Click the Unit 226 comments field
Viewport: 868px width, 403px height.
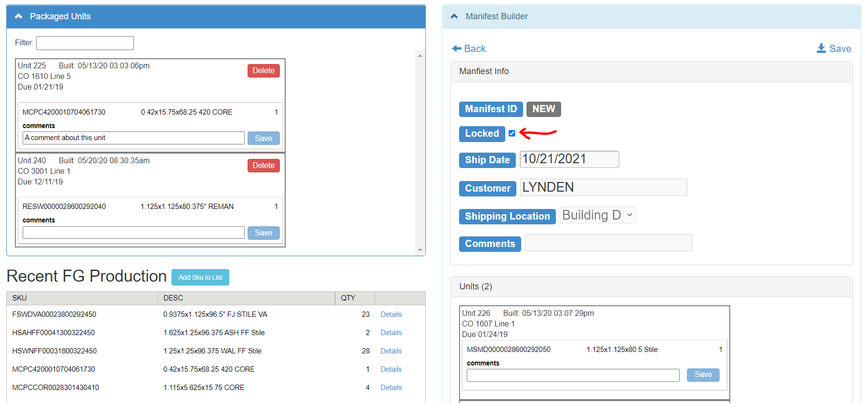(573, 375)
